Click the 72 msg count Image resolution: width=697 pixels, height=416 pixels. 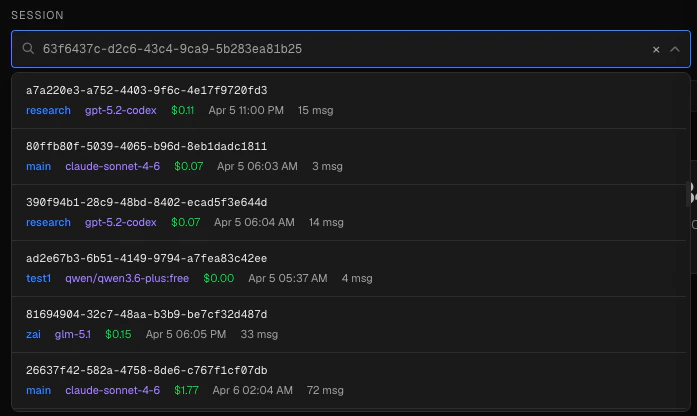[x=325, y=390]
